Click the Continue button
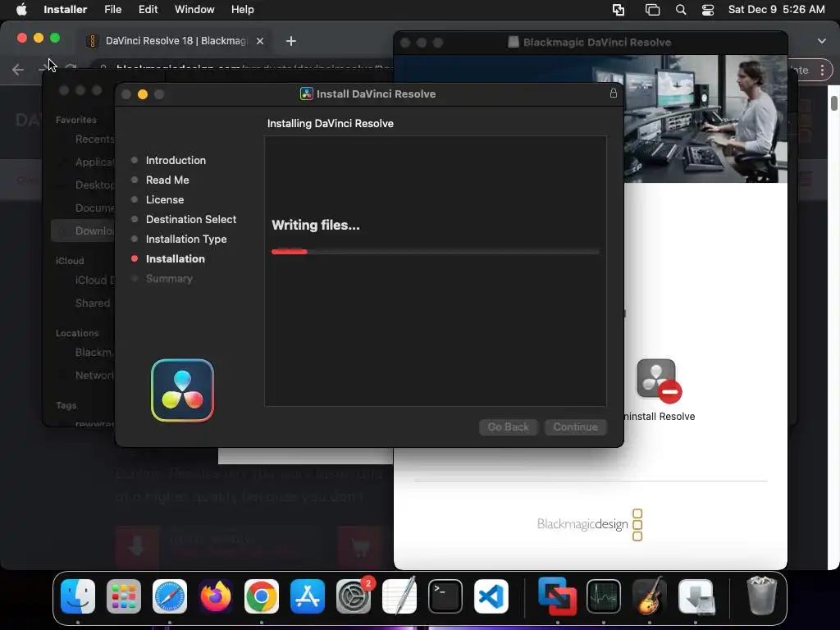840x630 pixels. pyautogui.click(x=575, y=427)
